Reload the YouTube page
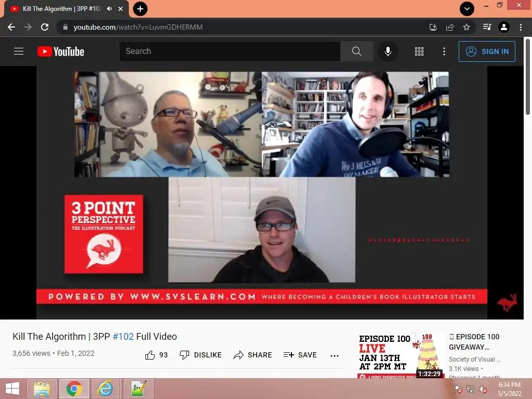Viewport: 532px width, 399px height. 45,27
